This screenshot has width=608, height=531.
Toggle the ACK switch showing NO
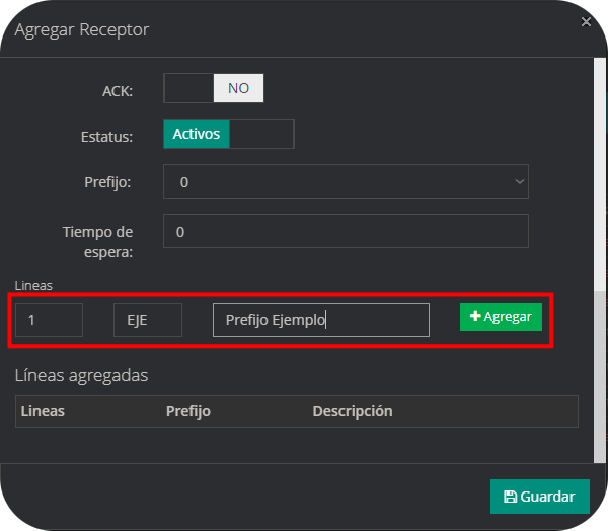tap(213, 88)
